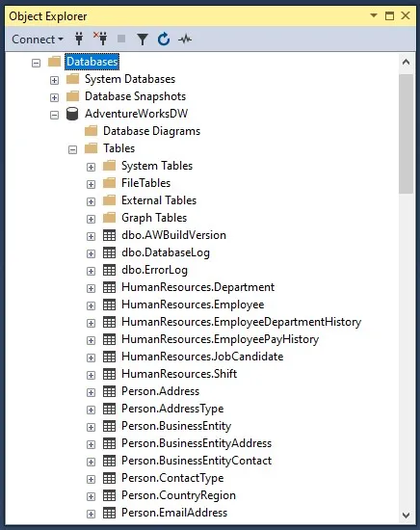Click the Disconnect plug icon with red X

pyautogui.click(x=100, y=39)
